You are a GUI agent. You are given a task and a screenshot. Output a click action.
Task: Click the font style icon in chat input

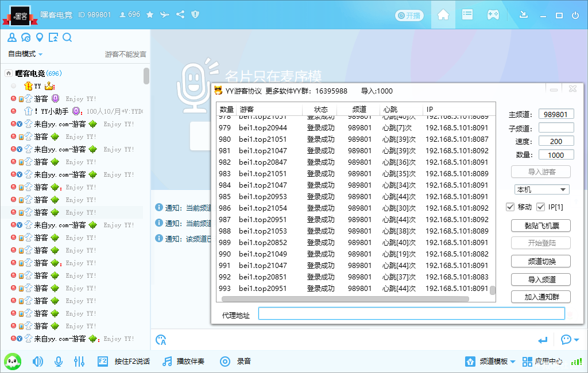coord(161,340)
